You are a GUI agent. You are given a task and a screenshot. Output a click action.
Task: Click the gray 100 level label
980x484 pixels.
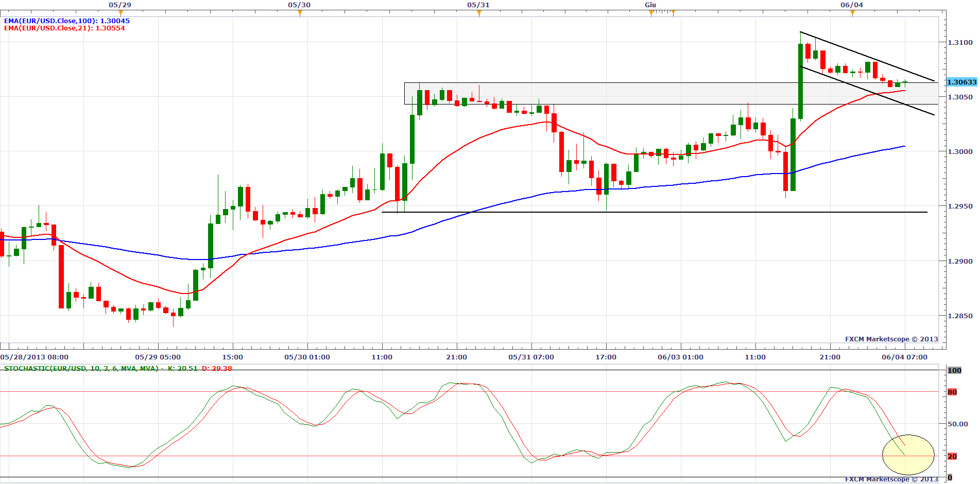(x=954, y=370)
